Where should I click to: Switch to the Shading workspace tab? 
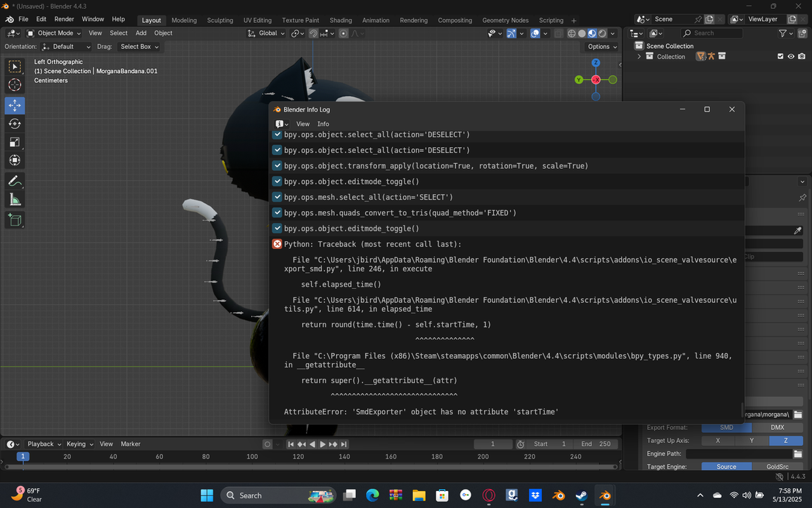click(x=341, y=20)
